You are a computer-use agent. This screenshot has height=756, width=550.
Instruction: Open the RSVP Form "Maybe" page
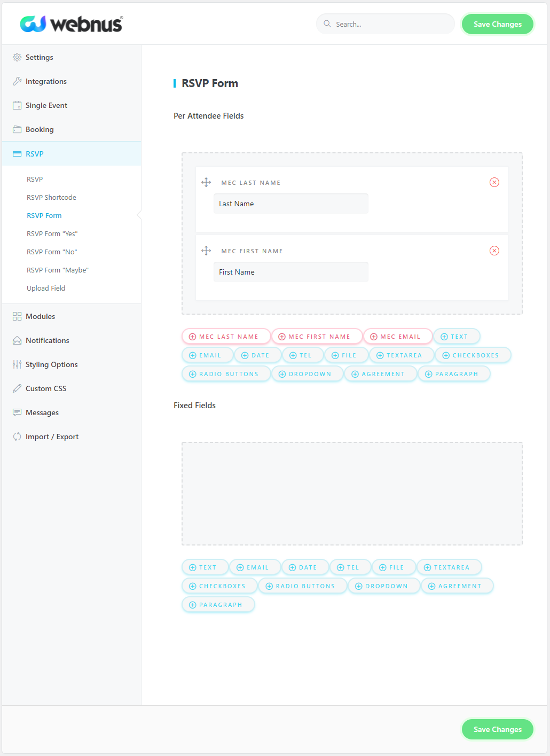[58, 270]
